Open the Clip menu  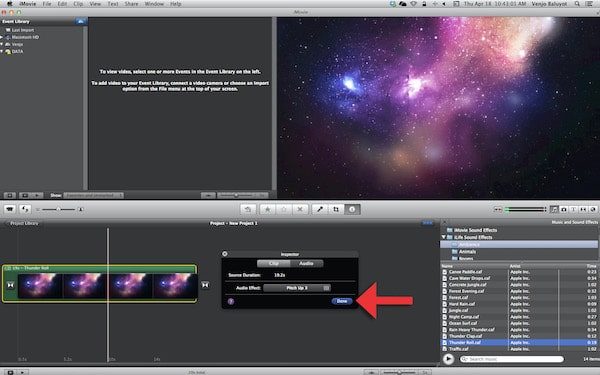(x=78, y=4)
